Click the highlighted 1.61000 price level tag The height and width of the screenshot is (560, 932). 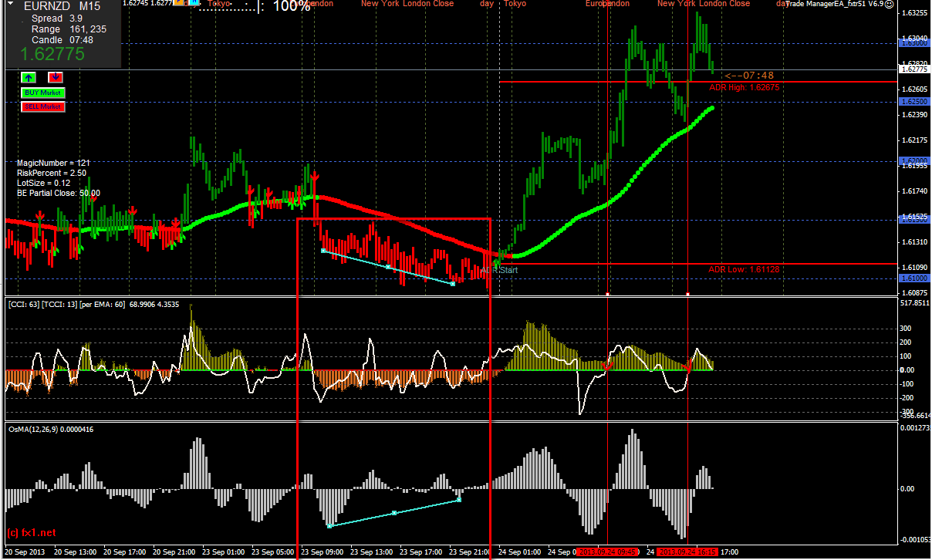tap(914, 278)
